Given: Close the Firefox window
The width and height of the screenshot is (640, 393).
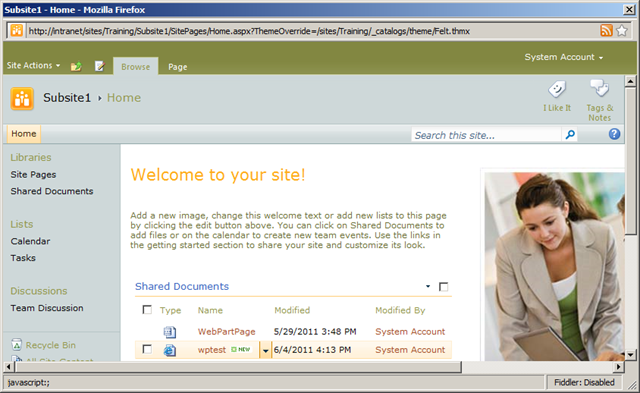Looking at the screenshot, I should [629, 9].
